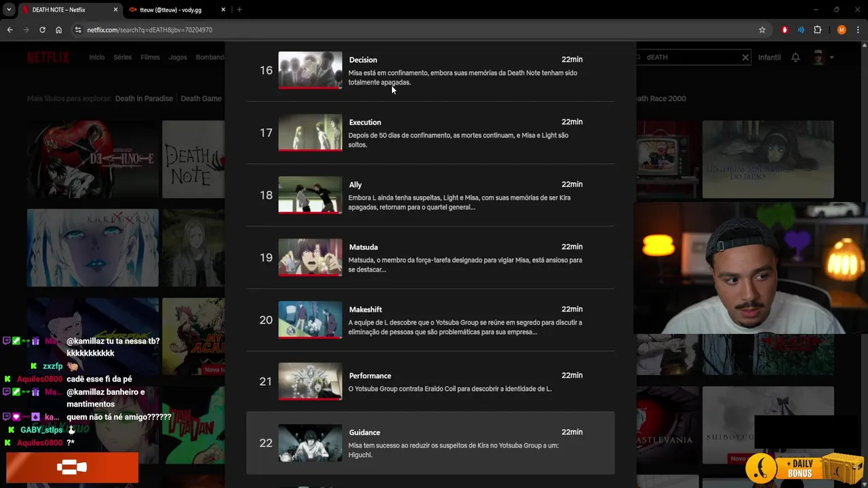
Task: Open the Jogos menu item
Action: 178,57
